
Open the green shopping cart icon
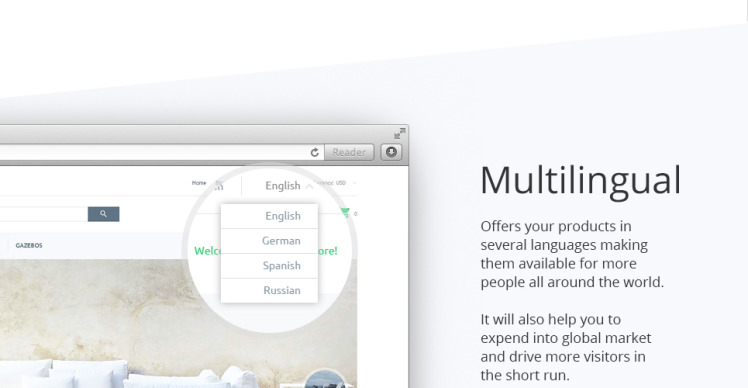(x=345, y=213)
